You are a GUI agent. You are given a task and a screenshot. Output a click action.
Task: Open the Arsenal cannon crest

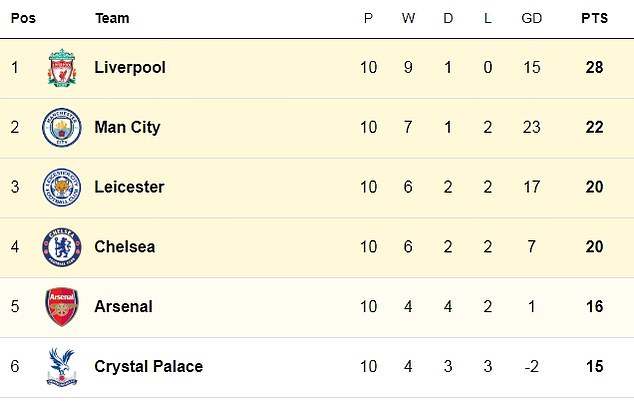[x=62, y=307]
